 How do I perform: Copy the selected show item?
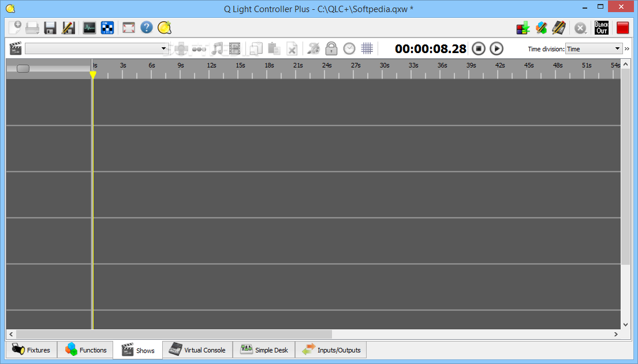pyautogui.click(x=256, y=48)
